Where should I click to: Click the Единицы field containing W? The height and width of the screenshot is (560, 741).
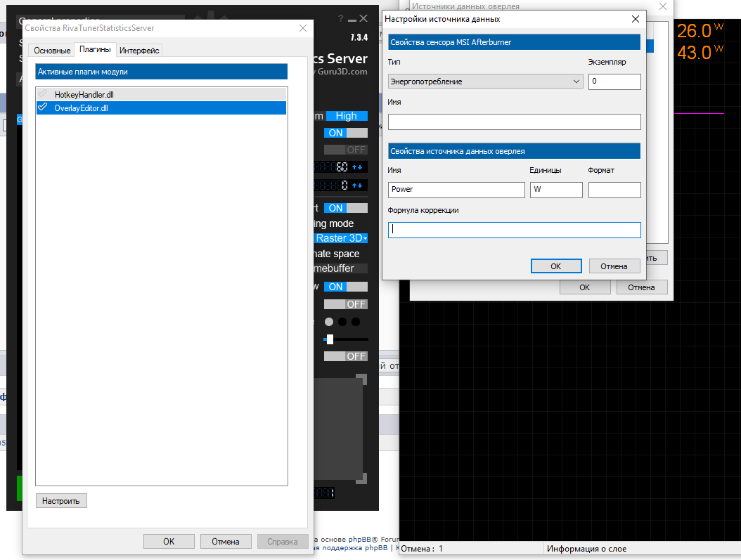[556, 189]
